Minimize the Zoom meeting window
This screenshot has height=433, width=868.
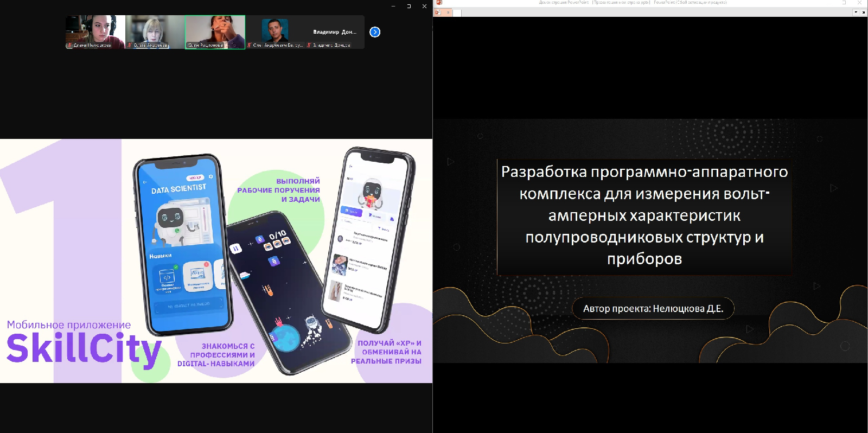click(393, 7)
